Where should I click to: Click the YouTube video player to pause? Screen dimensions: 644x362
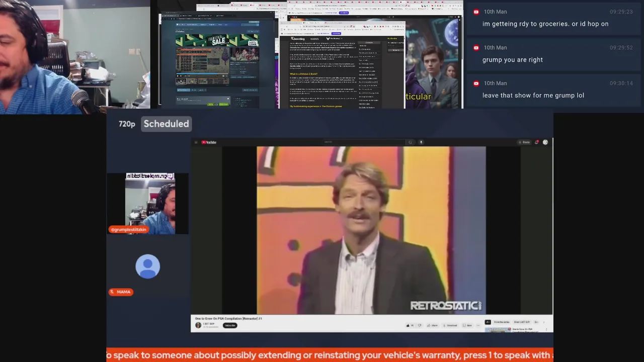[x=371, y=230]
